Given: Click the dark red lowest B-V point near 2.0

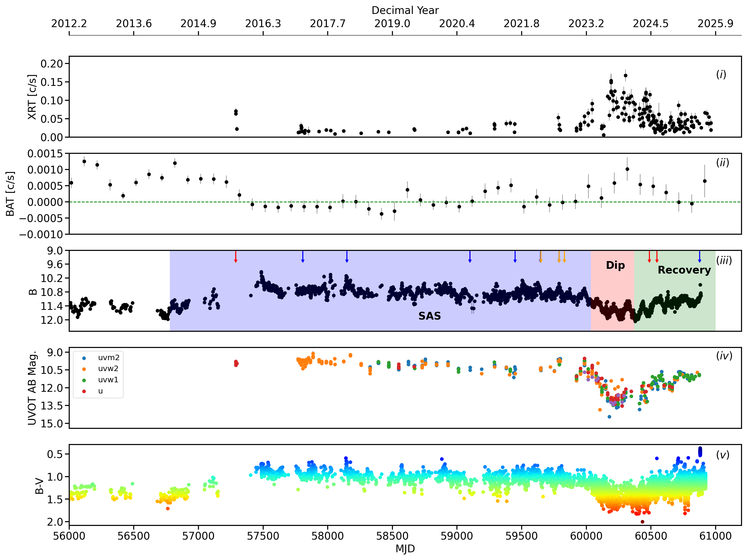Looking at the screenshot, I should [642, 521].
